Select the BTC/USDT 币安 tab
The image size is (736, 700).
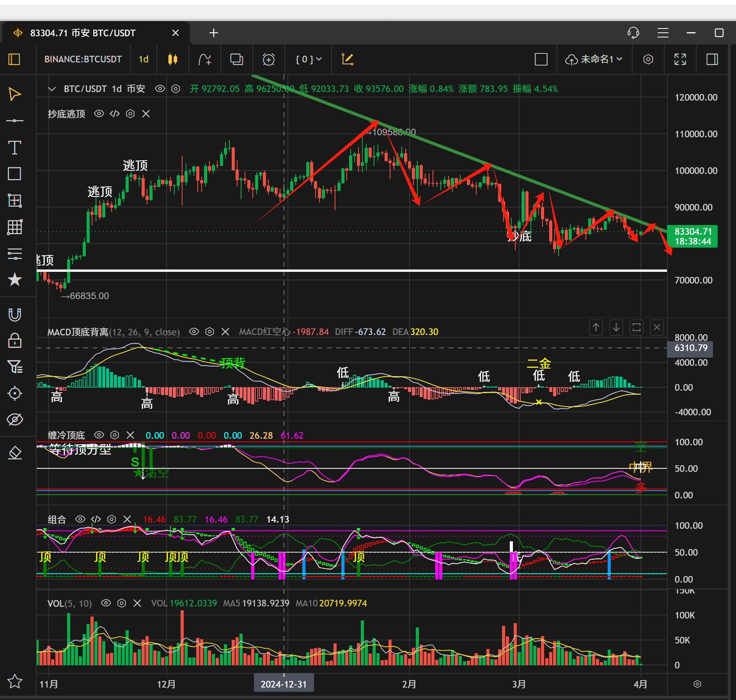(96, 33)
